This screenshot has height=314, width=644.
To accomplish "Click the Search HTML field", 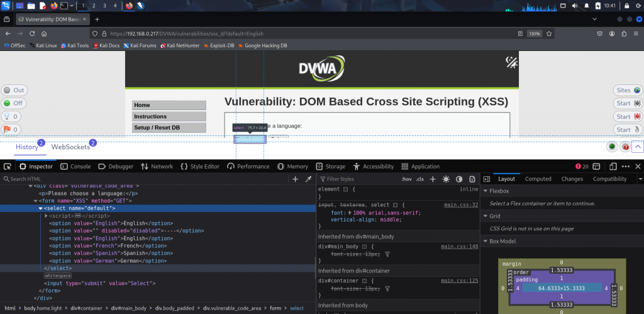I will [146, 179].
